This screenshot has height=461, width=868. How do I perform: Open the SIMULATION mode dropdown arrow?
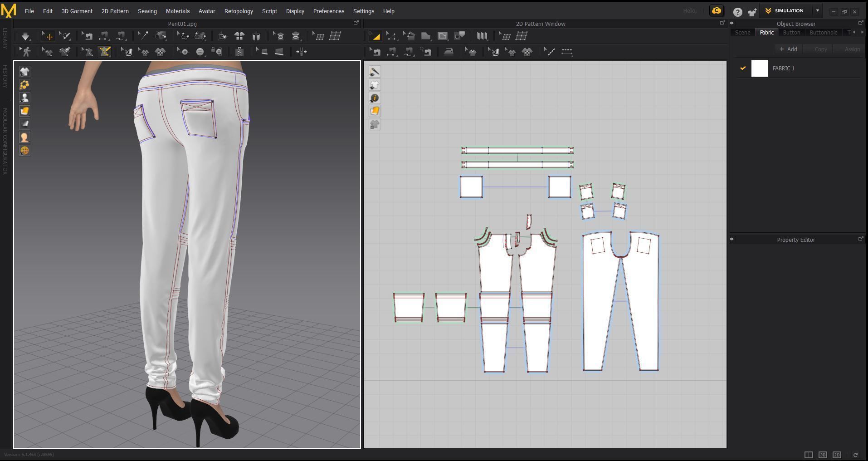[x=818, y=11]
